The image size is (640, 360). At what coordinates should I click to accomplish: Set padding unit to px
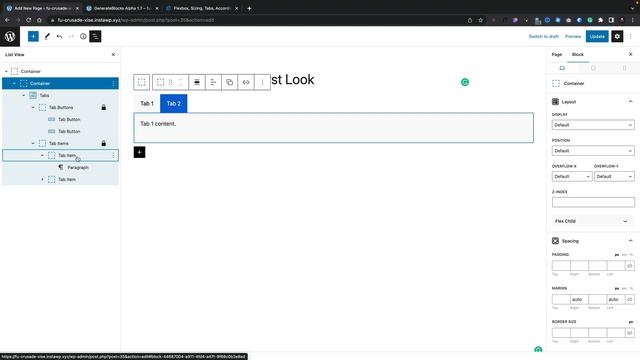click(x=617, y=255)
